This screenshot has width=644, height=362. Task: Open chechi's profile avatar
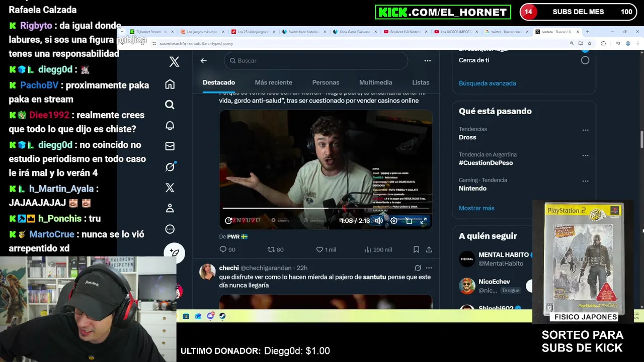tap(207, 271)
